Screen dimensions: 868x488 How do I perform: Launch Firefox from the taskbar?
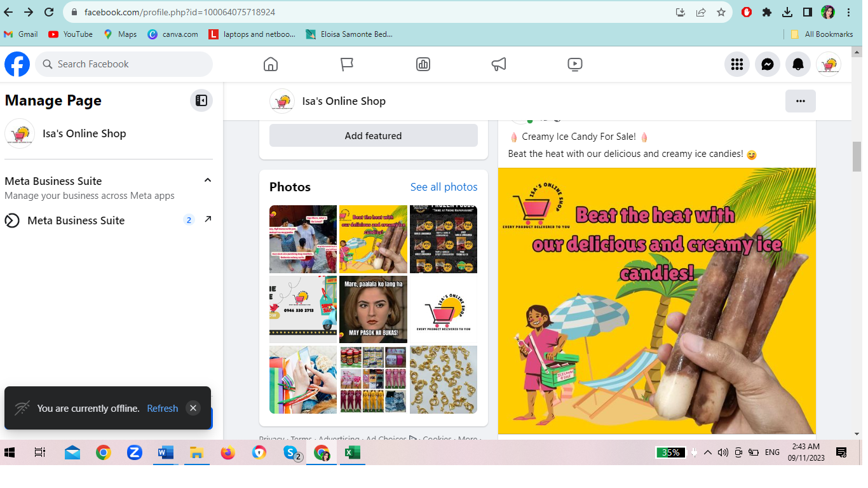pyautogui.click(x=227, y=452)
